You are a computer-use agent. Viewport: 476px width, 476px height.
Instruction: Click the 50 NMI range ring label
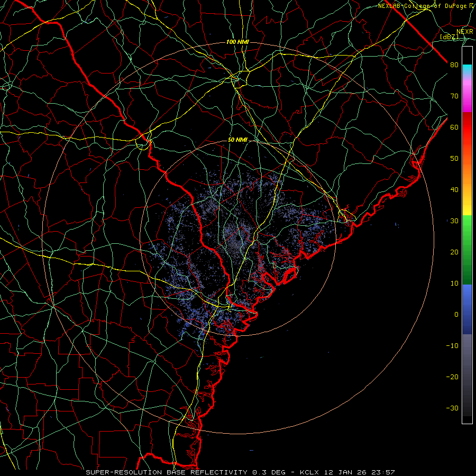click(x=237, y=140)
